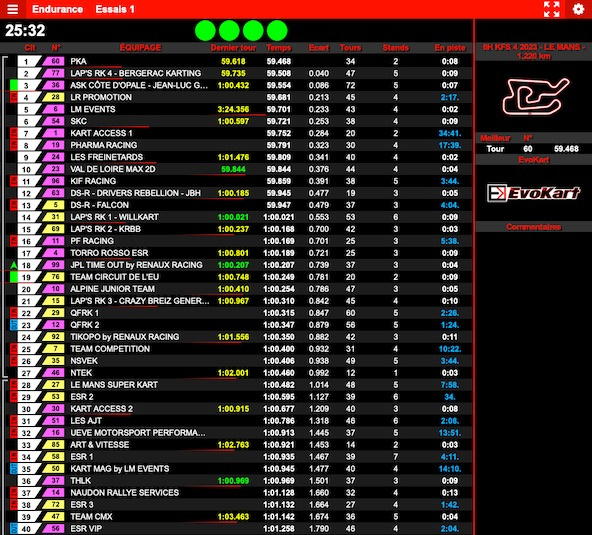Sort by Tours column header

point(350,48)
